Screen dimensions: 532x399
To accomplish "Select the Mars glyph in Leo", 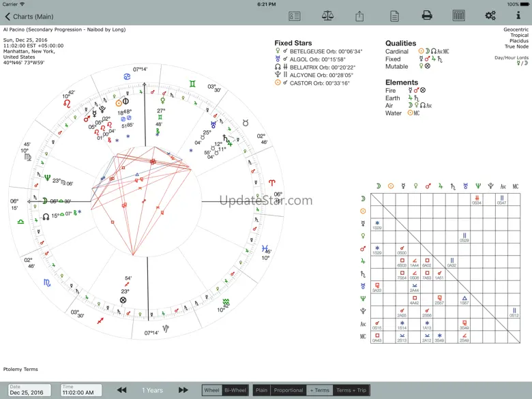I will pos(87,119).
